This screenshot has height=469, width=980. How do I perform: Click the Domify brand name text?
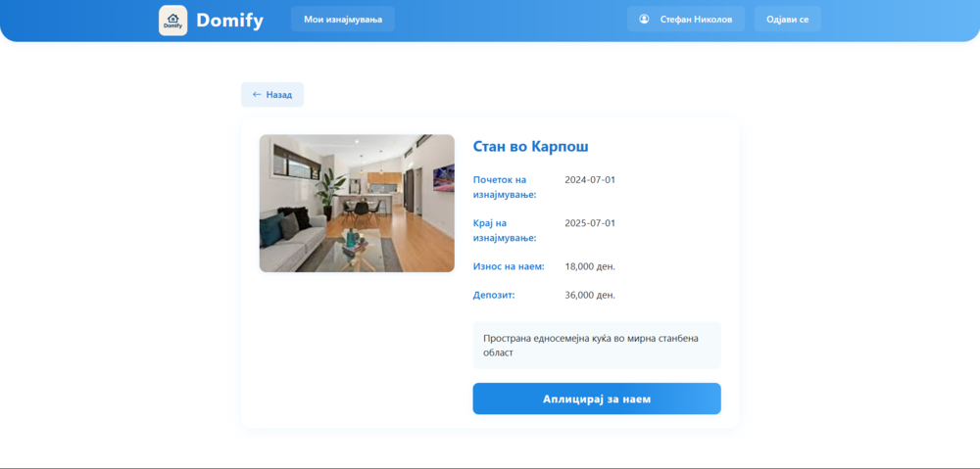coord(229,20)
